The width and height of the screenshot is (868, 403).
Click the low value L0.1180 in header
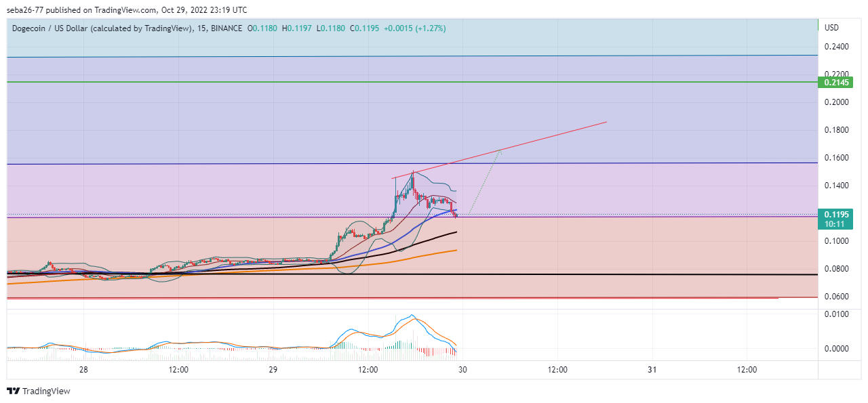[331, 28]
